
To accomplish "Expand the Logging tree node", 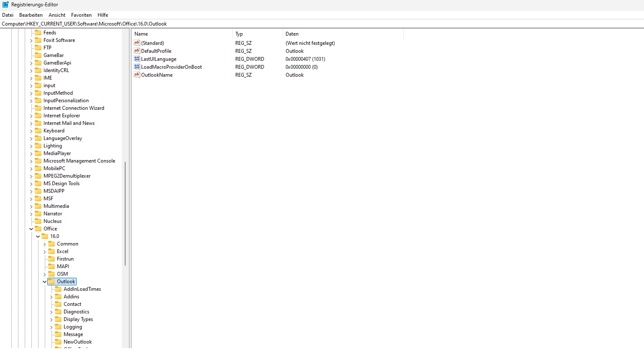I will click(51, 327).
